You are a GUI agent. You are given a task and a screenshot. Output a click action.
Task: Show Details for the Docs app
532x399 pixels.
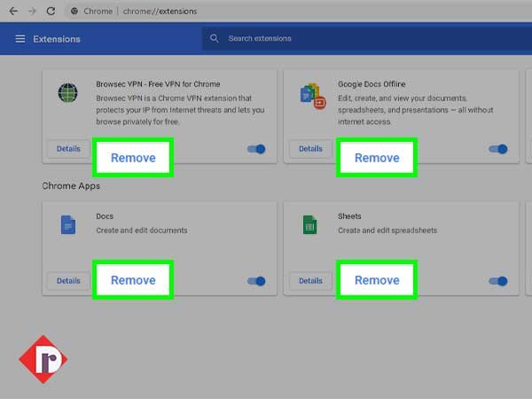(x=68, y=281)
